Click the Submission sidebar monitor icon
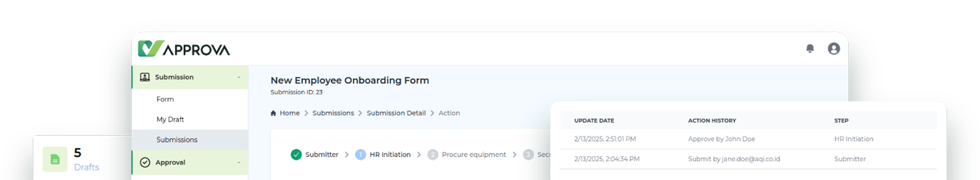Viewport: 980px width, 180px height. click(145, 77)
